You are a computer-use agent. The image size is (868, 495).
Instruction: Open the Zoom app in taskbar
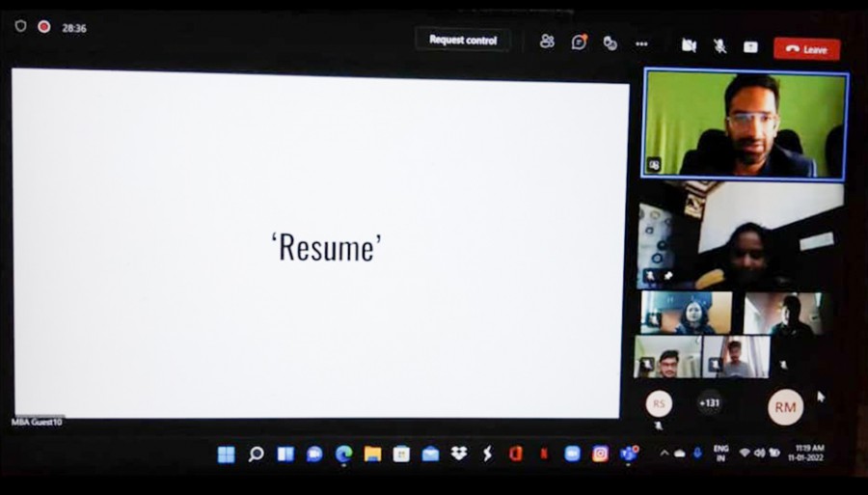[x=572, y=454]
